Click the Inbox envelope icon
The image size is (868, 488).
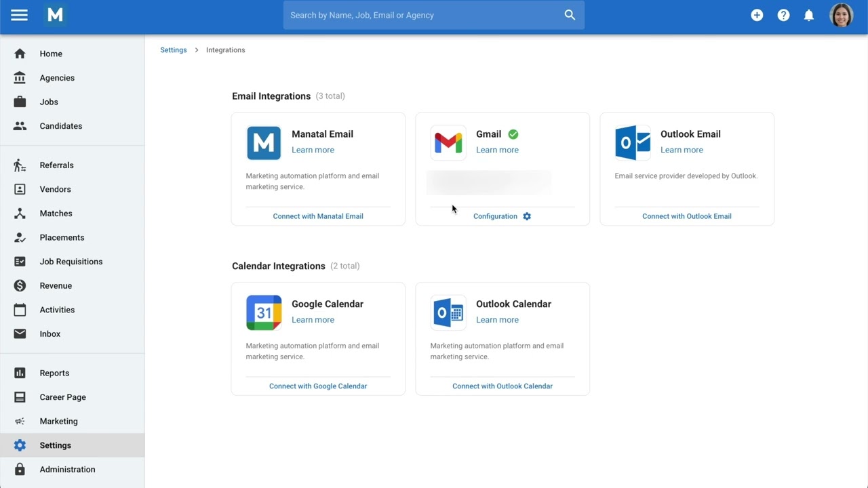(20, 334)
